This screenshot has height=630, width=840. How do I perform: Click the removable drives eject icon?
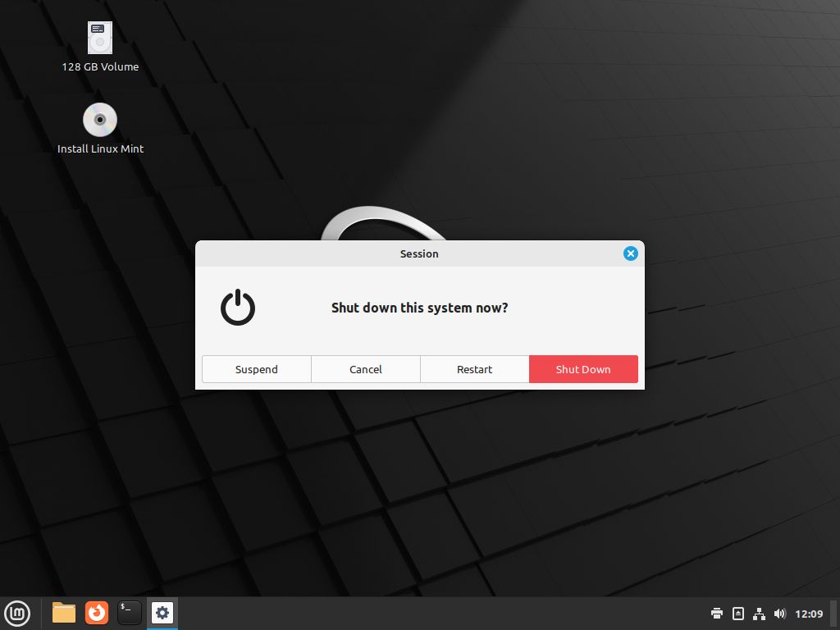coord(738,614)
